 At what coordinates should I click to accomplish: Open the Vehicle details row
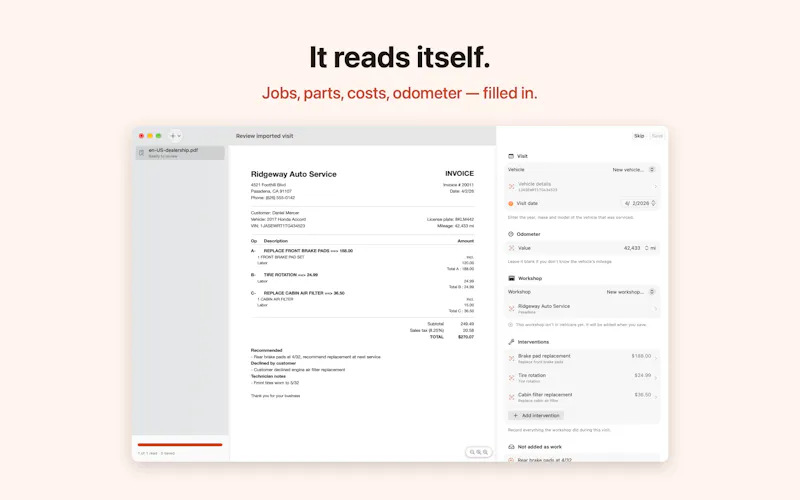tap(582, 186)
